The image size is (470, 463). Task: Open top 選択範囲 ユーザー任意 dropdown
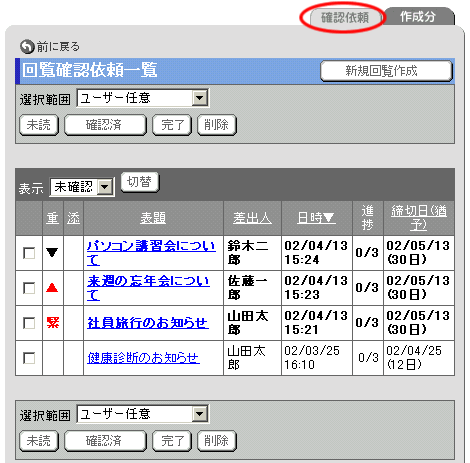[x=143, y=98]
